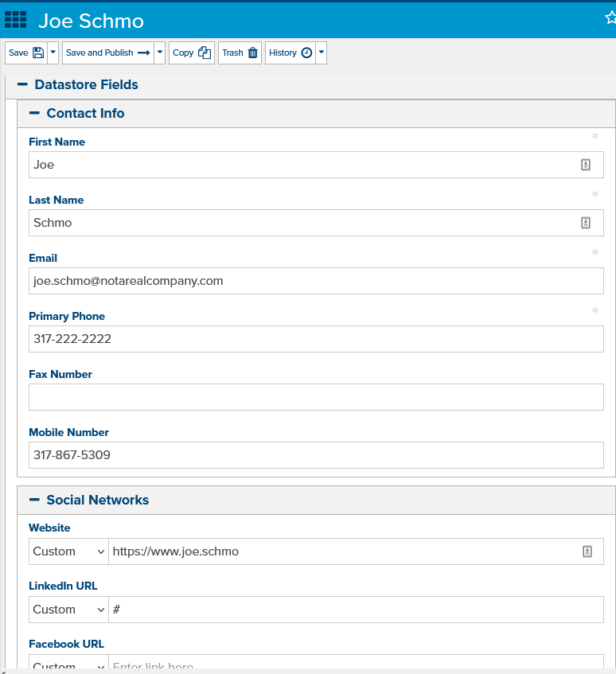The height and width of the screenshot is (674, 616).
Task: Click the Last Name input field
Action: (x=316, y=223)
